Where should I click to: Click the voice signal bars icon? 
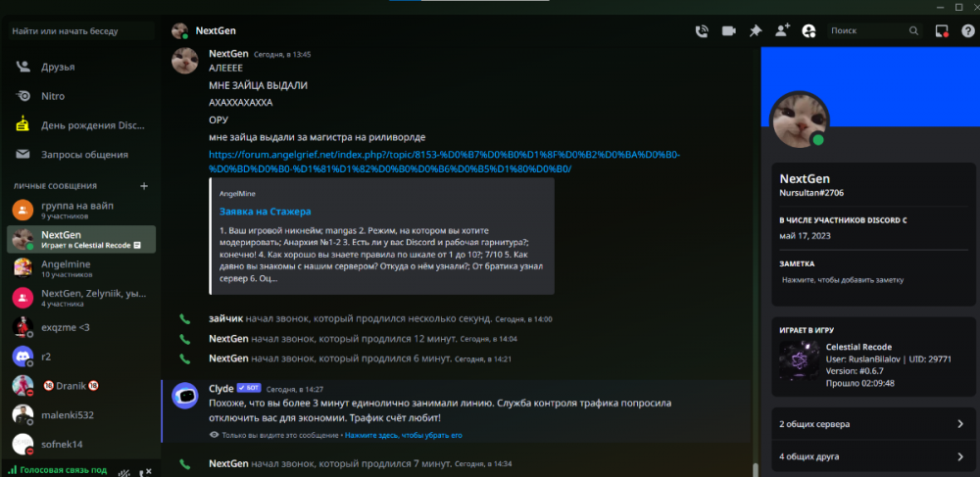coord(11,470)
